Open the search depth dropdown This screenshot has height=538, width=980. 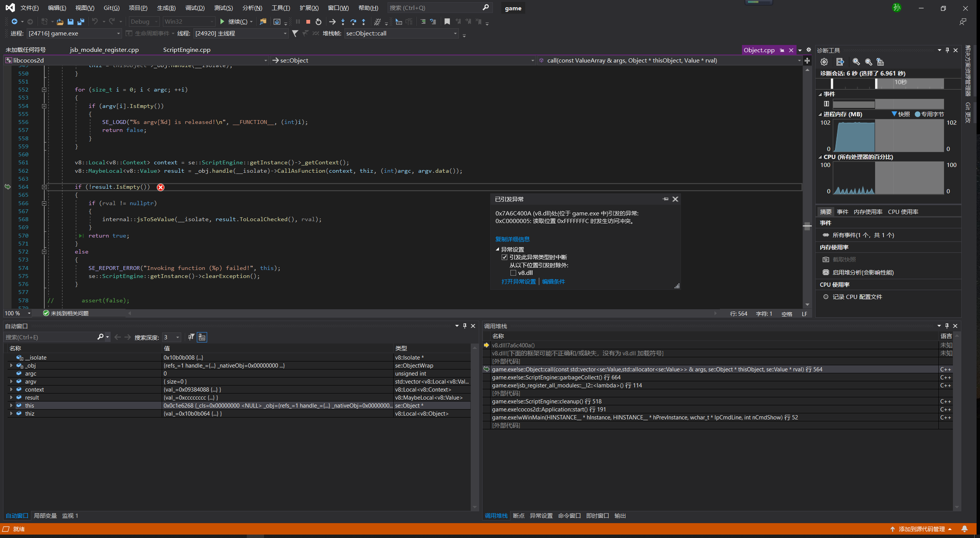click(x=177, y=337)
